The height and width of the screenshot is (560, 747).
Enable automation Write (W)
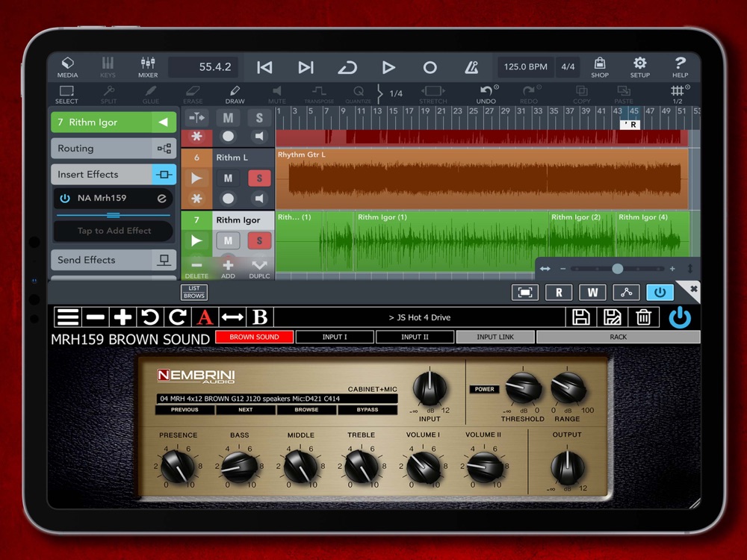592,293
